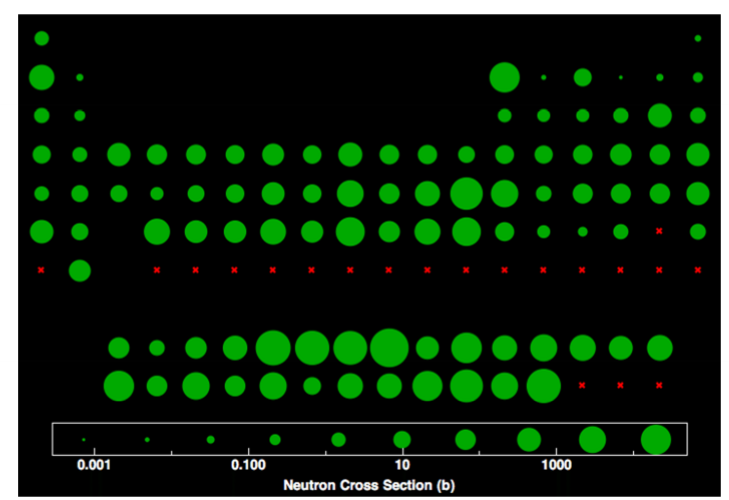Select the legend circle above the 10 label
Image resolution: width=729 pixels, height=500 pixels.
(x=402, y=440)
